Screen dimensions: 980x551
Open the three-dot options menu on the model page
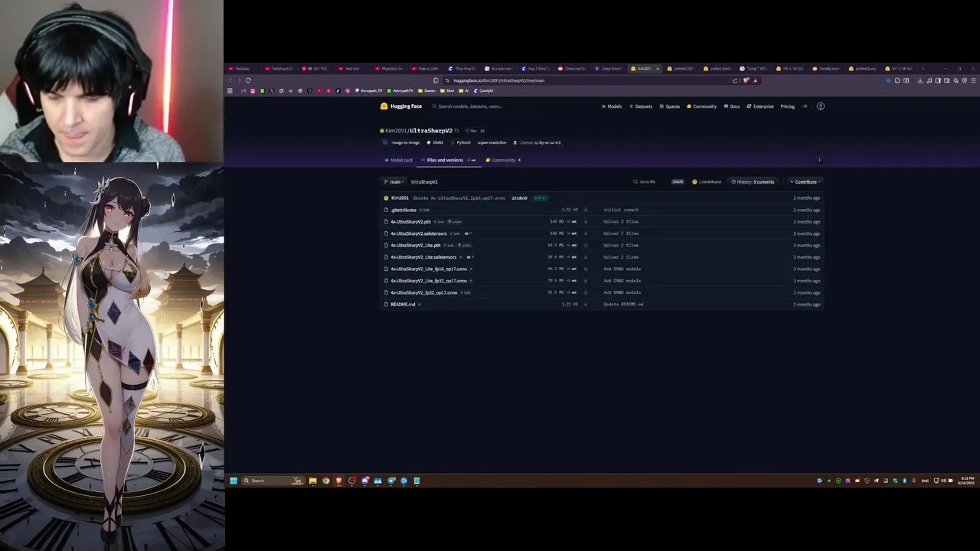819,160
